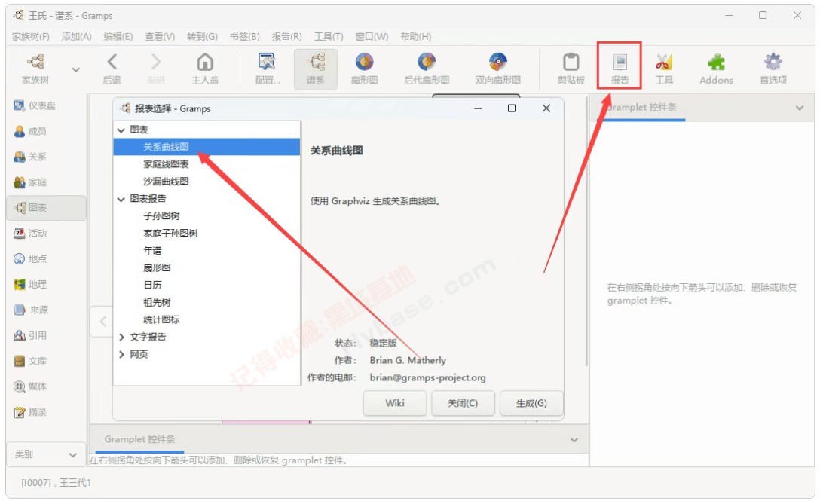This screenshot has height=504, width=820.
Task: Expand the 文字报告 tree group
Action: (121, 338)
